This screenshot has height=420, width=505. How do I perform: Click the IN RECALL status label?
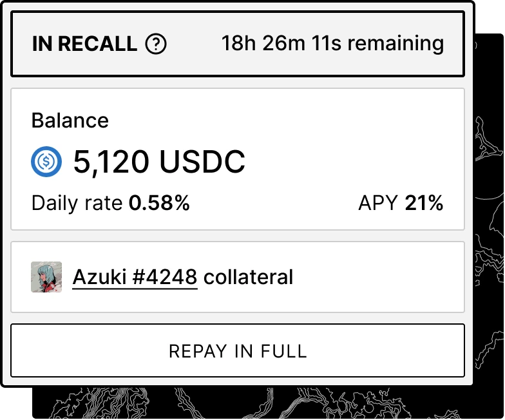point(85,44)
